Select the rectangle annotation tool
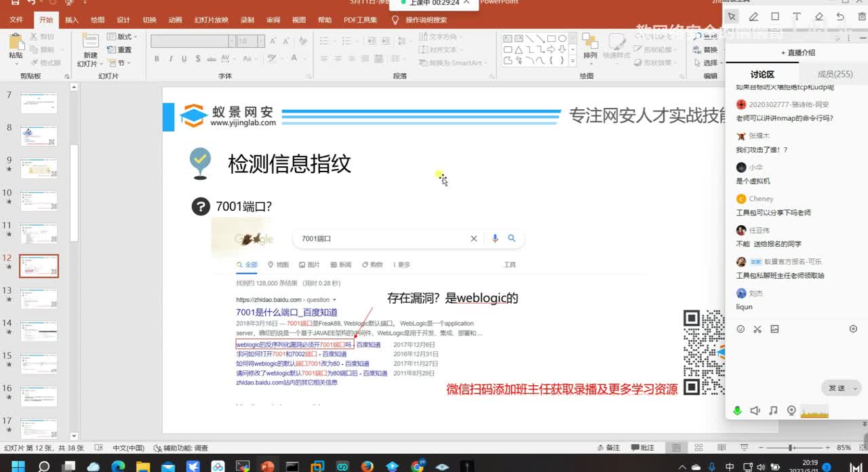868x472 pixels. point(775,16)
